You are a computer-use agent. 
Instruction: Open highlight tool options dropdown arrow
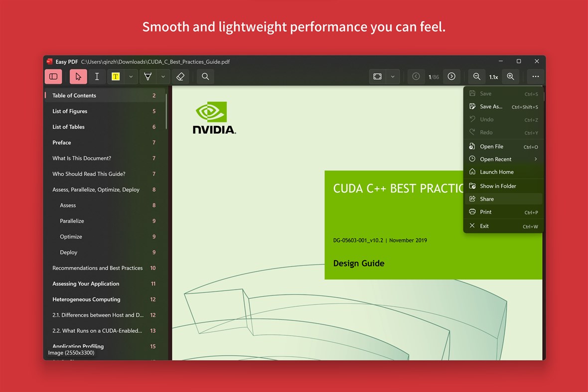131,76
